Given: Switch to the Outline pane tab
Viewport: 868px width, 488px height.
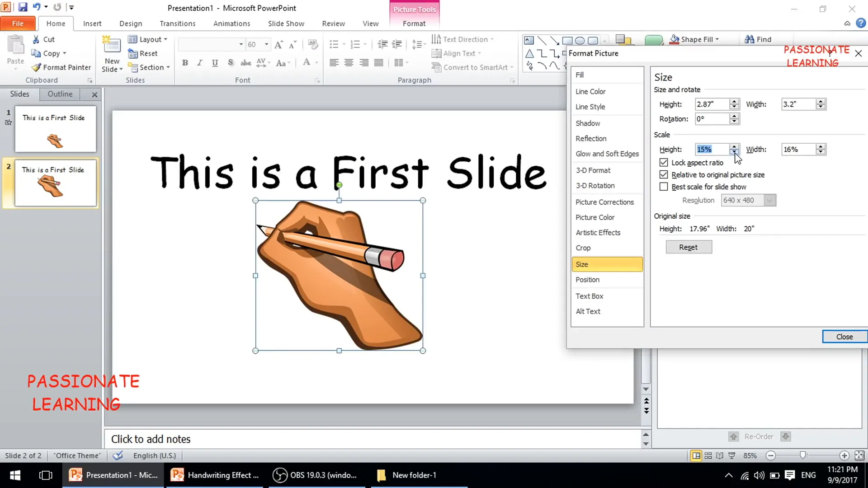Looking at the screenshot, I should coord(60,94).
